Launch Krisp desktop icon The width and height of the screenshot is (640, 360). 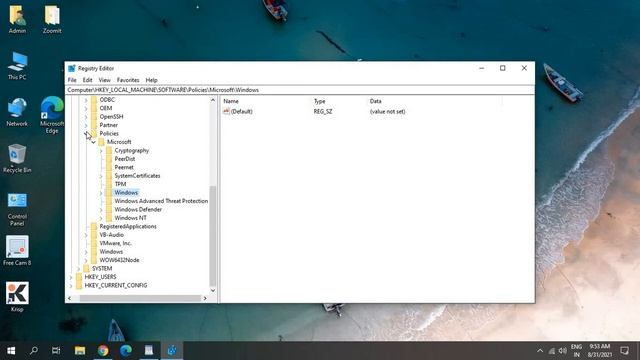pyautogui.click(x=17, y=297)
